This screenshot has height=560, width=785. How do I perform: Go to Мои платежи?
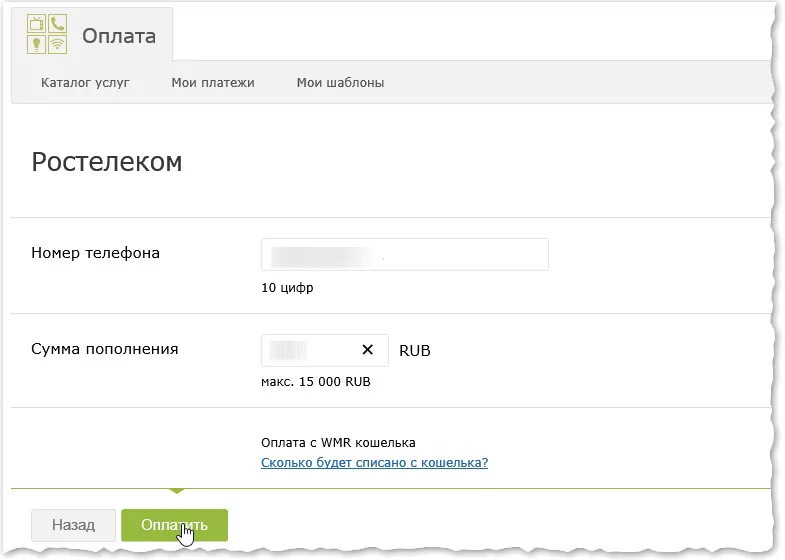point(213,83)
